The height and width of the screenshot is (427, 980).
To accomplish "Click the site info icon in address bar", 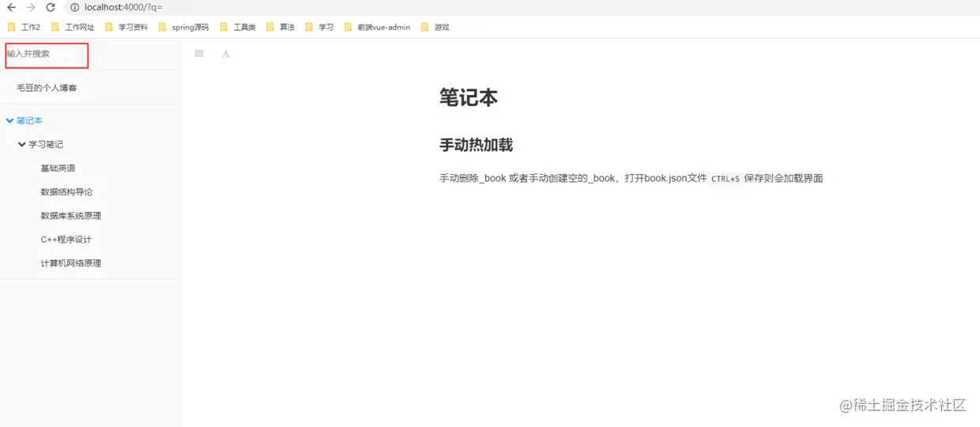I will (74, 7).
